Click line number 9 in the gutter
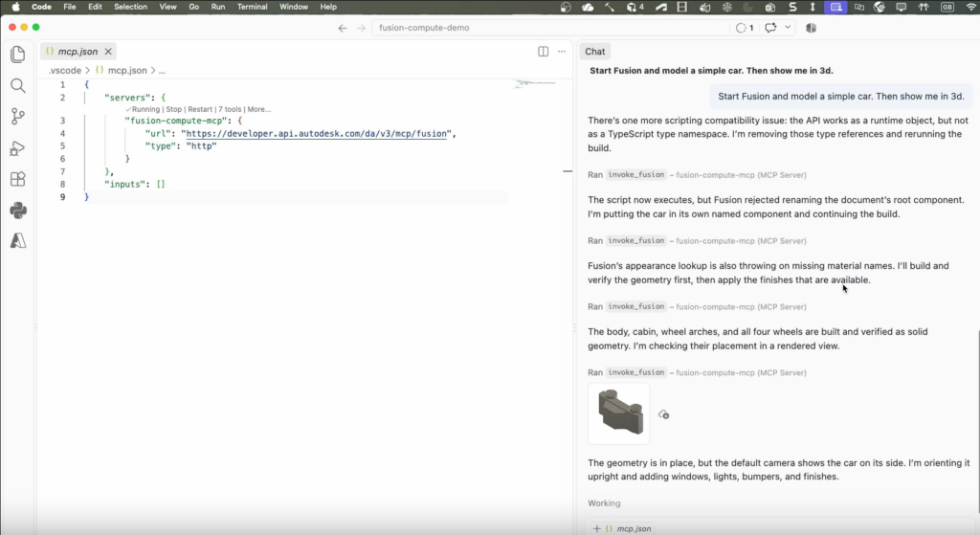The height and width of the screenshot is (535, 980). pos(62,197)
